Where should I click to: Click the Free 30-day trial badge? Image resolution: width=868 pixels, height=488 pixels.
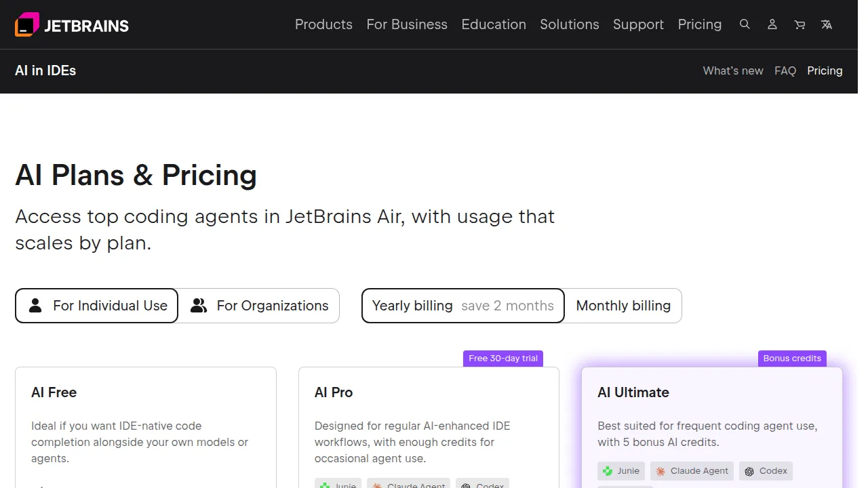[503, 359]
